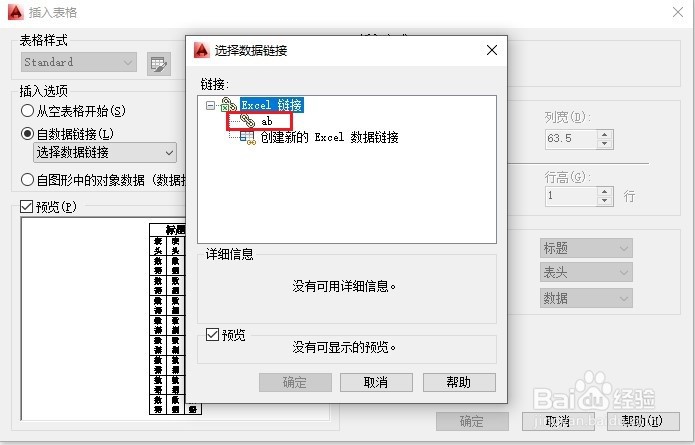Click the 行高 field showing 1
This screenshot has width=695, height=445.
coord(571,196)
